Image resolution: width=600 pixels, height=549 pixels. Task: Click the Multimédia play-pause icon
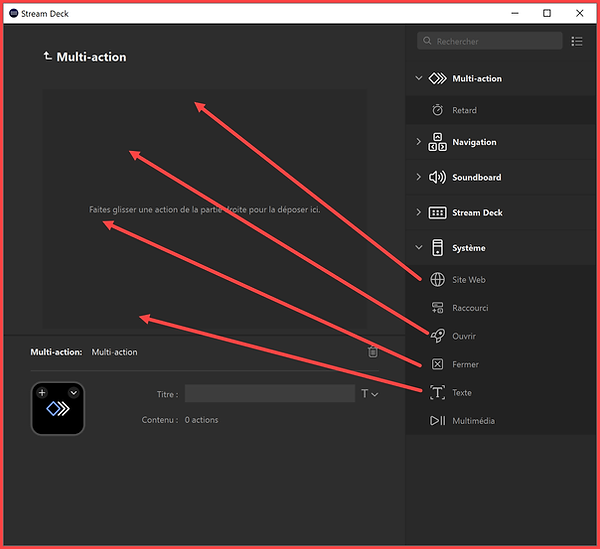[437, 421]
